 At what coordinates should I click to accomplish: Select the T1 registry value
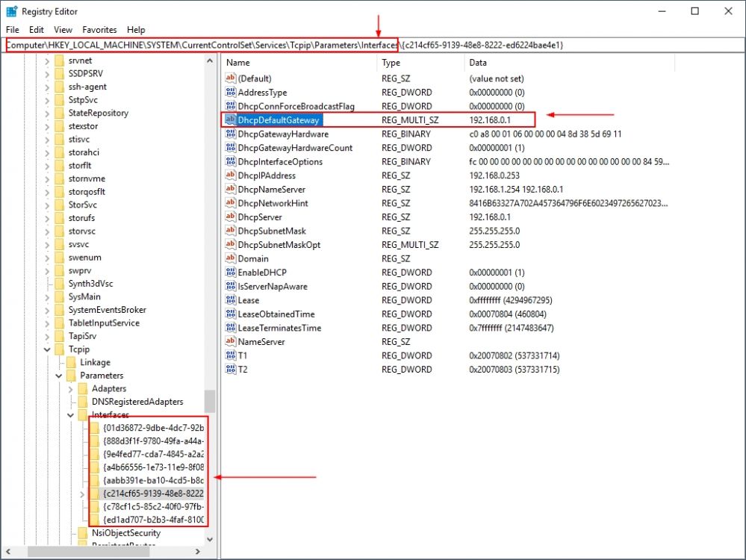241,355
